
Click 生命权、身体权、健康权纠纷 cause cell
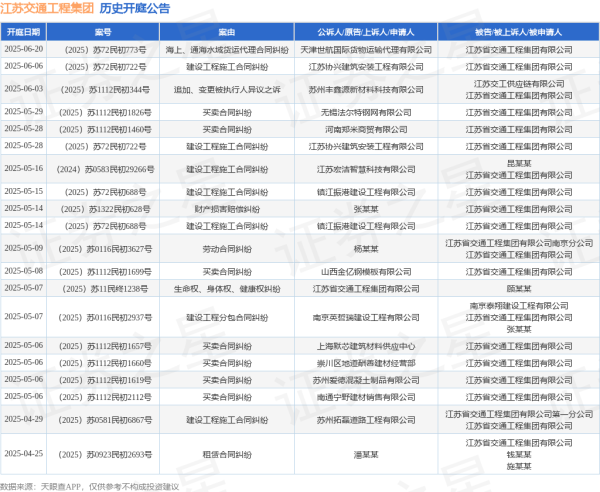pyautogui.click(x=227, y=289)
